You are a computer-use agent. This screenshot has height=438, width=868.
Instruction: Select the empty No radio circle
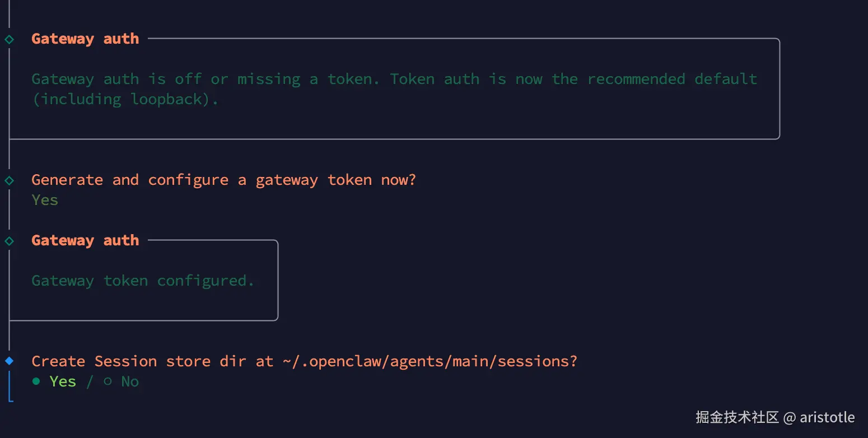108,381
